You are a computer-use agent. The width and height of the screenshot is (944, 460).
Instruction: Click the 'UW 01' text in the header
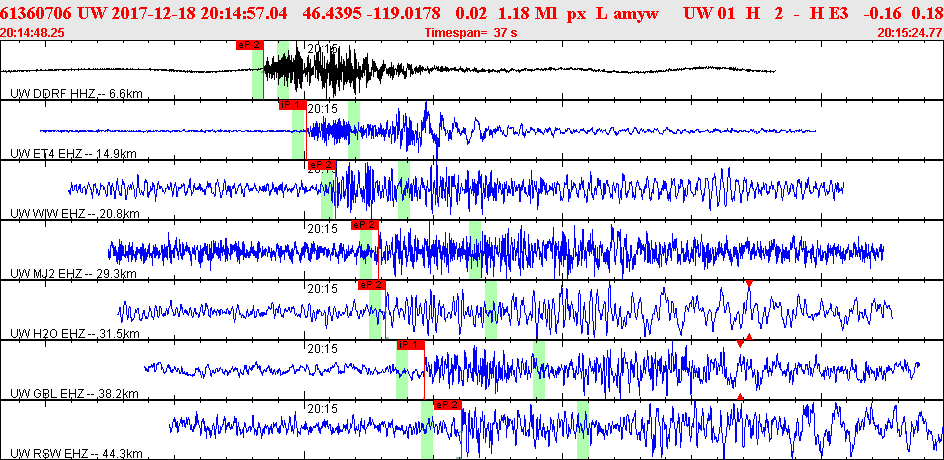(x=710, y=13)
